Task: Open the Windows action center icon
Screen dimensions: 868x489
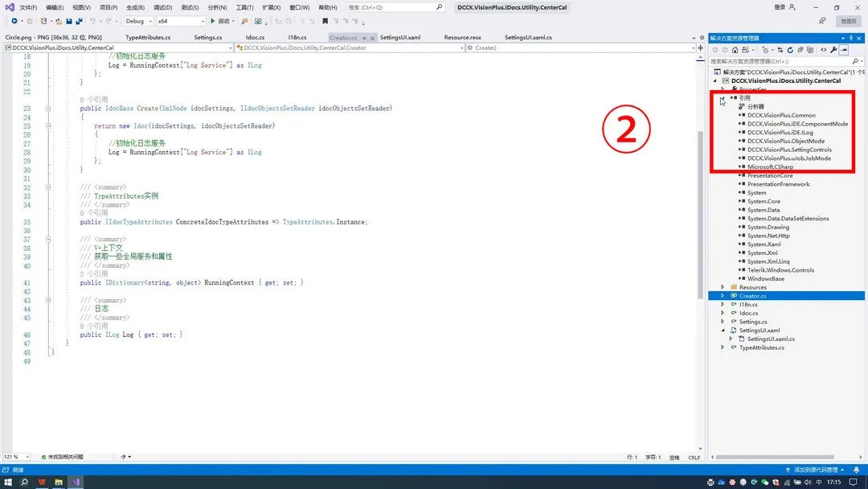Action: (853, 482)
